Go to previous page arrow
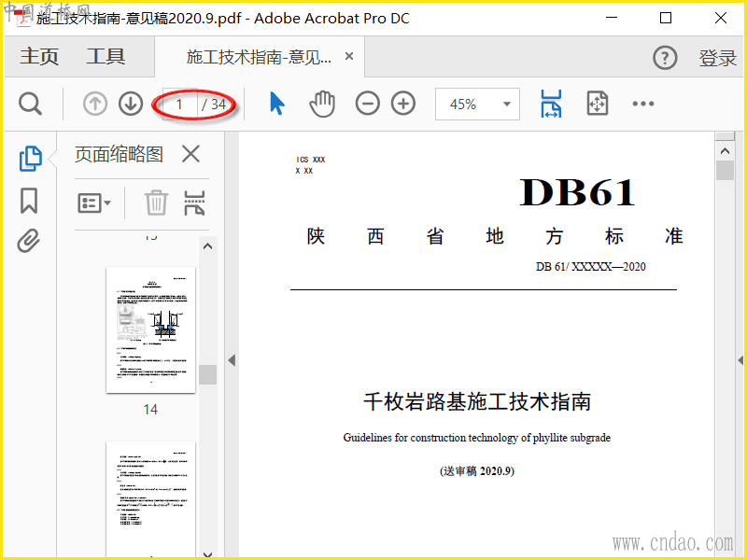747x560 pixels. [95, 104]
